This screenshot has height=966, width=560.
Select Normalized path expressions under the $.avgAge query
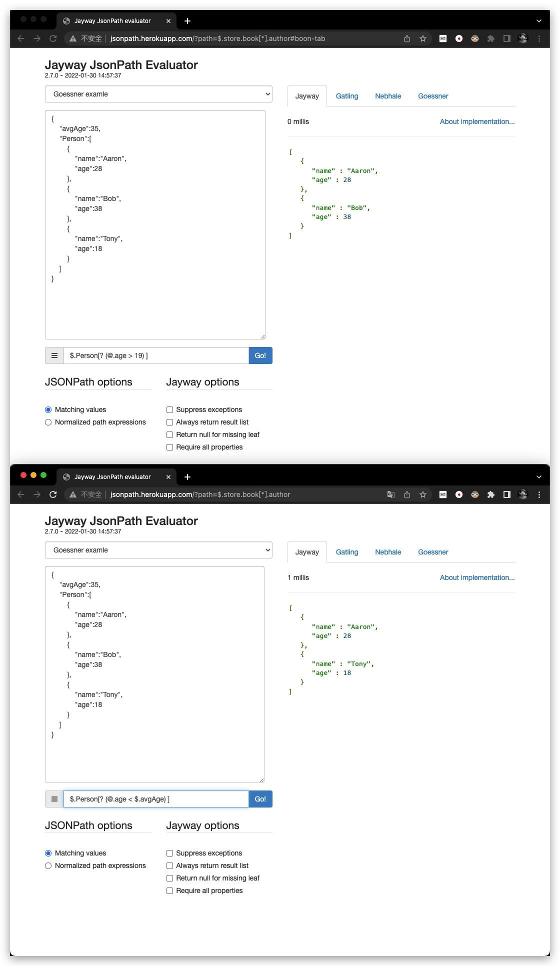(x=48, y=865)
